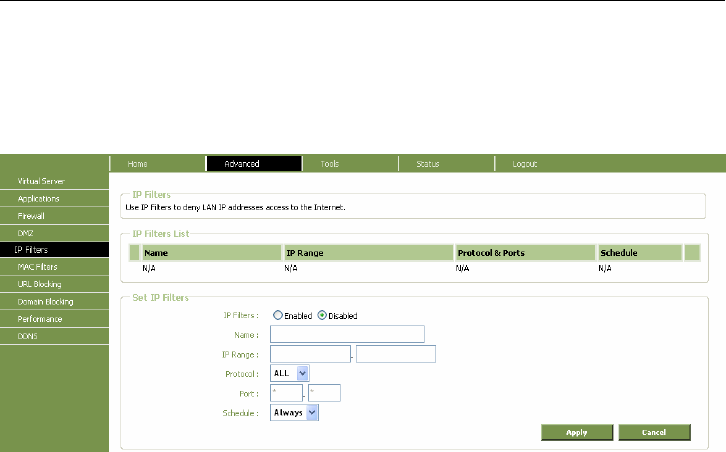Screen dimensions: 726x452
Task: Click N/A under Protocol & Ports
Action: 463,268
